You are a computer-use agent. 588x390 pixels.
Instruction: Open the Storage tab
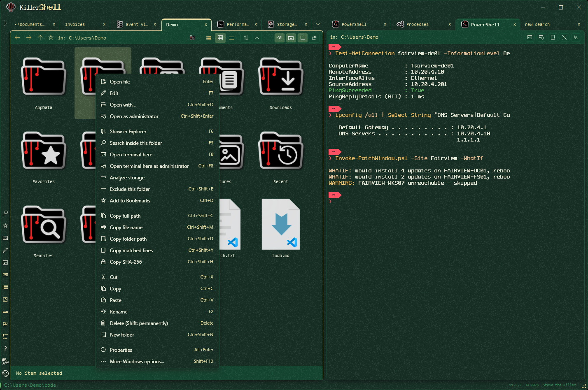(x=287, y=24)
